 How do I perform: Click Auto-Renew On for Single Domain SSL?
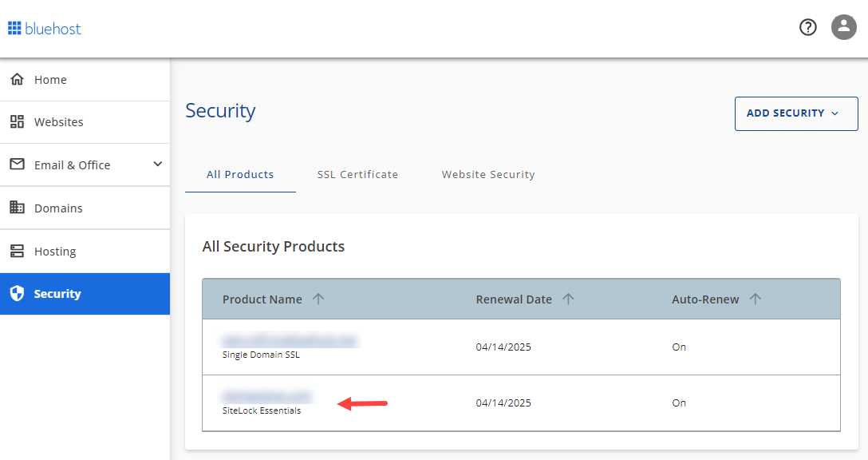(679, 347)
